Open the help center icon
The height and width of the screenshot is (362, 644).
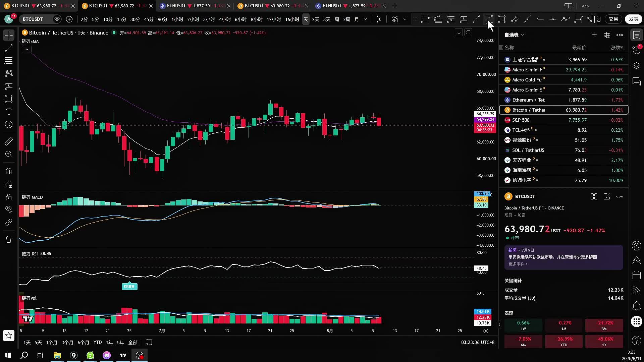point(636,341)
